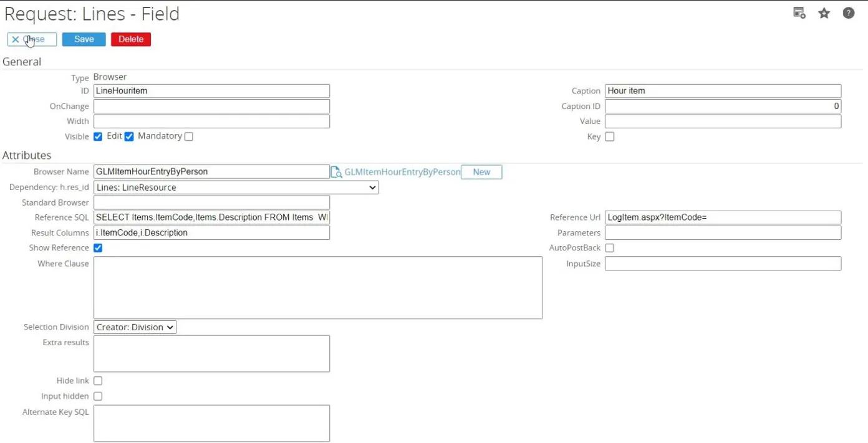Click the customize page icon at top right
868x443 pixels.
point(799,13)
